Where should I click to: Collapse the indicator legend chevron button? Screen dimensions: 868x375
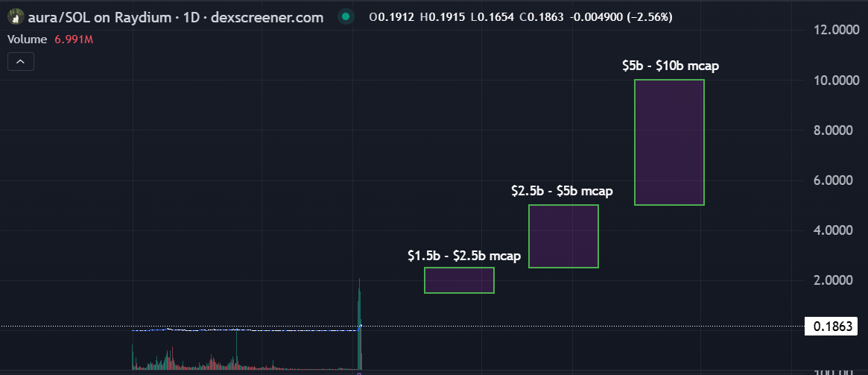20,61
